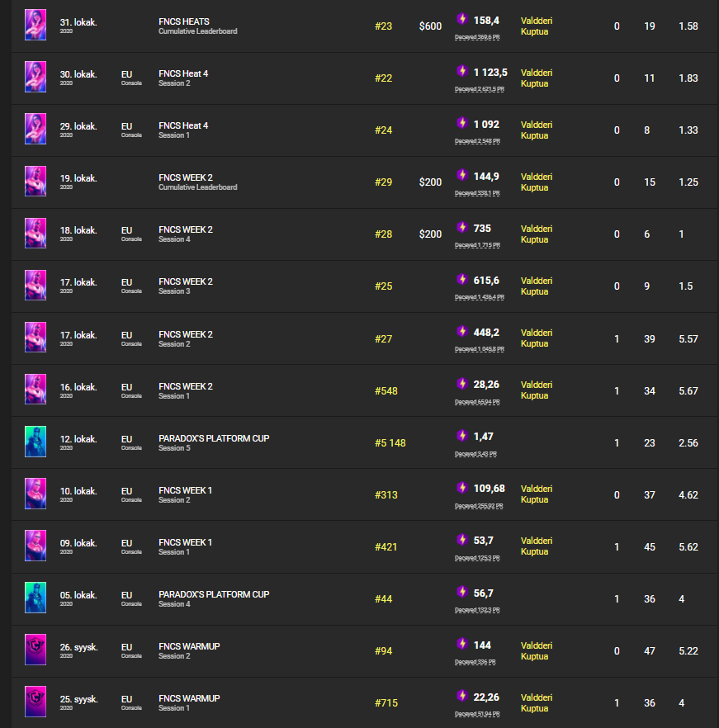The image size is (719, 728).
Task: View the FNCS WEEK 2 Session 2 event
Action: [x=186, y=339]
